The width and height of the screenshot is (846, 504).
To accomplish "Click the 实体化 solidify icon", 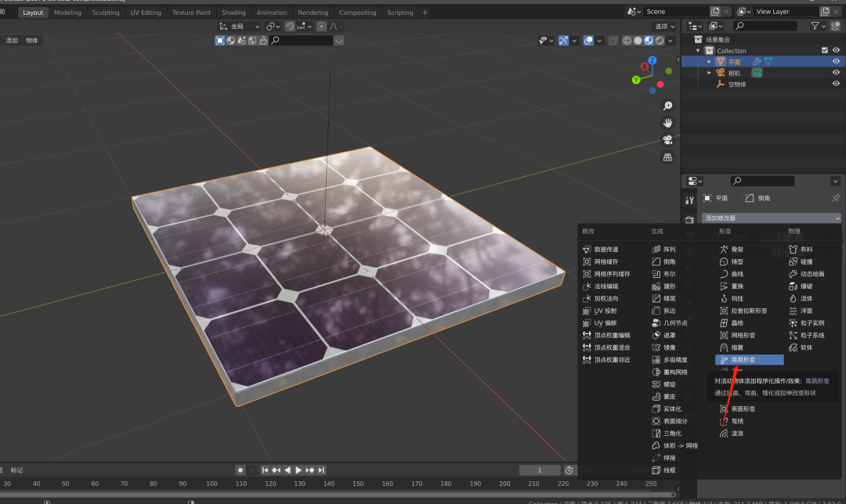I will 656,409.
